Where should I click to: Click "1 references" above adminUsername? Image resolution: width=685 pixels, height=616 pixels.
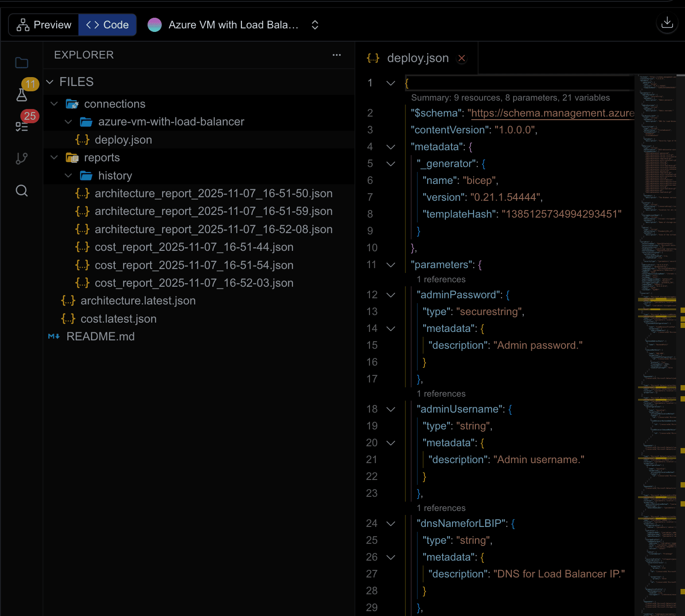(441, 394)
